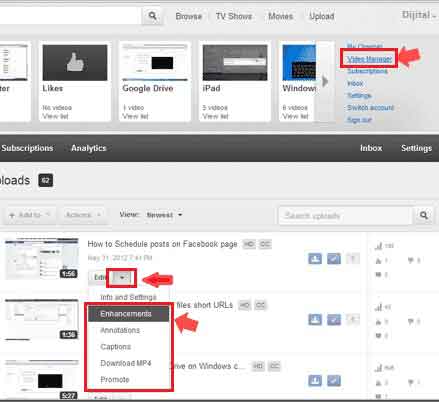Click Subscriptions link in account menu
The image size is (439, 402).
pyautogui.click(x=367, y=71)
